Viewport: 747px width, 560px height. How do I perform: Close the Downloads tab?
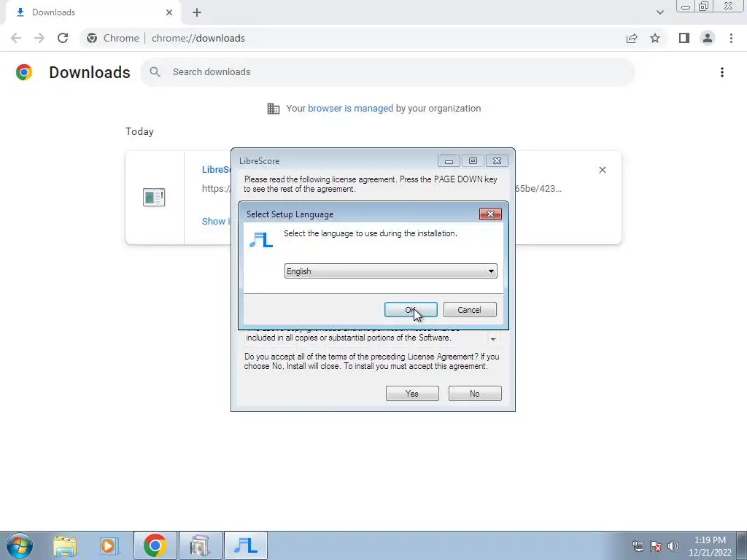pyautogui.click(x=169, y=12)
